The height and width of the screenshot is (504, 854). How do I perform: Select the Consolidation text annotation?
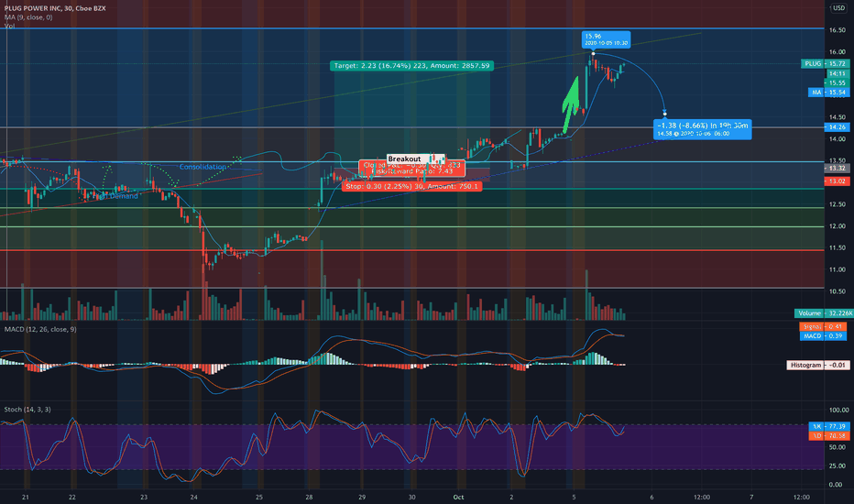click(203, 167)
